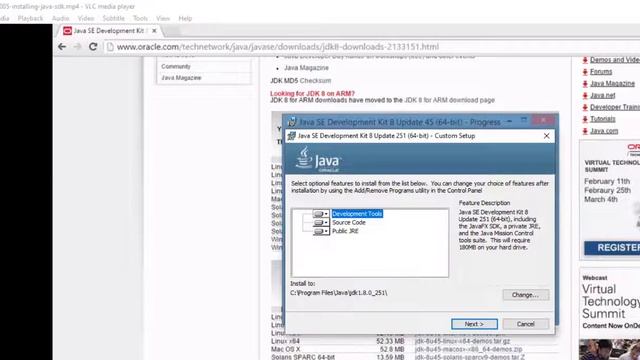Open the jdk-8u45-macosx-x86_64-demos.zip download link

pos(469,349)
